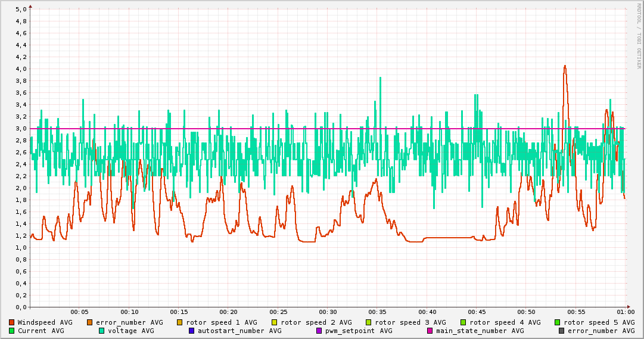Click the 01:00 time axis label

point(626,312)
